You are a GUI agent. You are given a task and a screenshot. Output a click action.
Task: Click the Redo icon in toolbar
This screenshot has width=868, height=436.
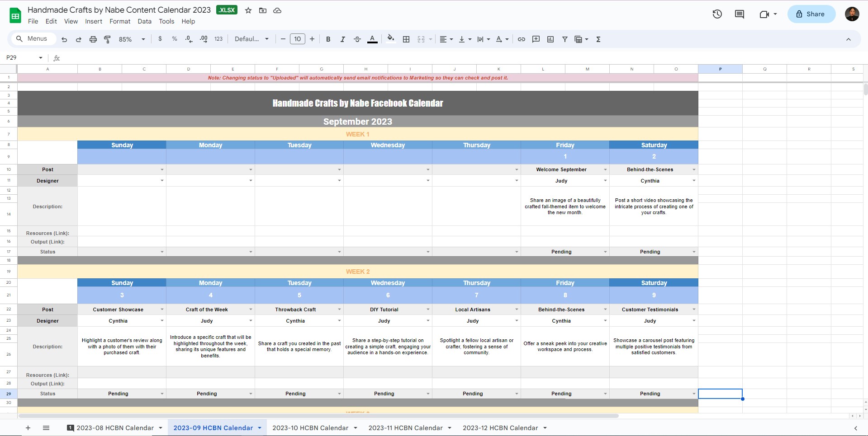click(x=78, y=39)
